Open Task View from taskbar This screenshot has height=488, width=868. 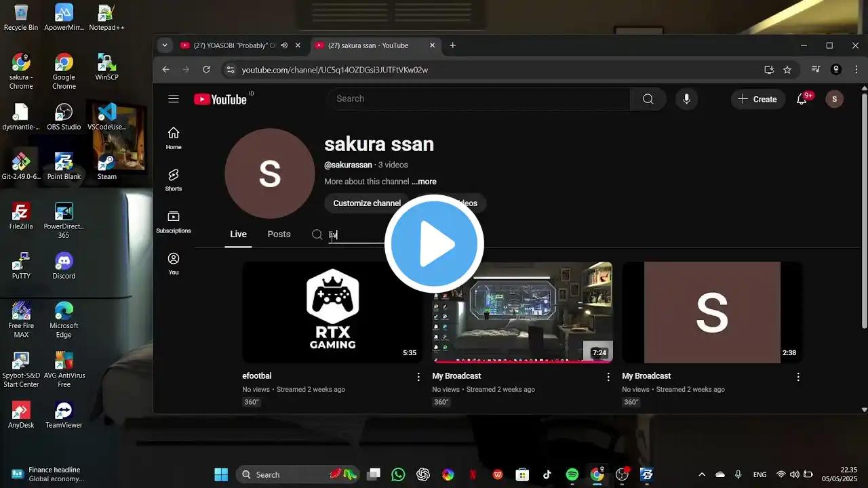[374, 474]
